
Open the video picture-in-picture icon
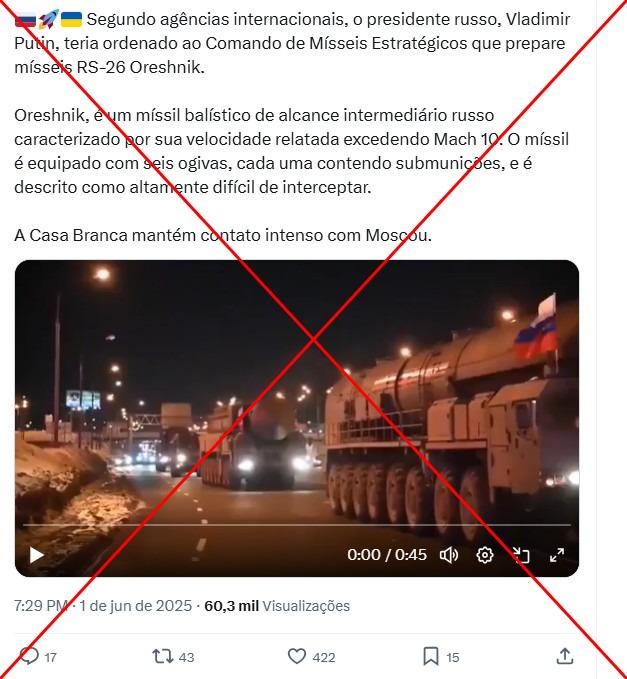pos(521,555)
